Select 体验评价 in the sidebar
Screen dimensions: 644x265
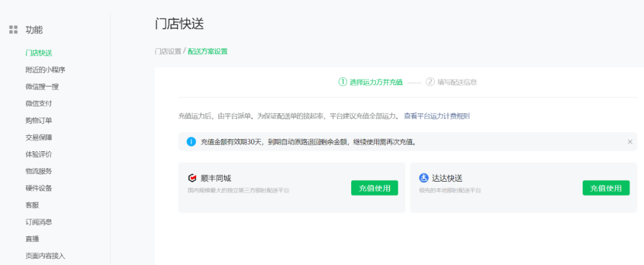[39, 154]
